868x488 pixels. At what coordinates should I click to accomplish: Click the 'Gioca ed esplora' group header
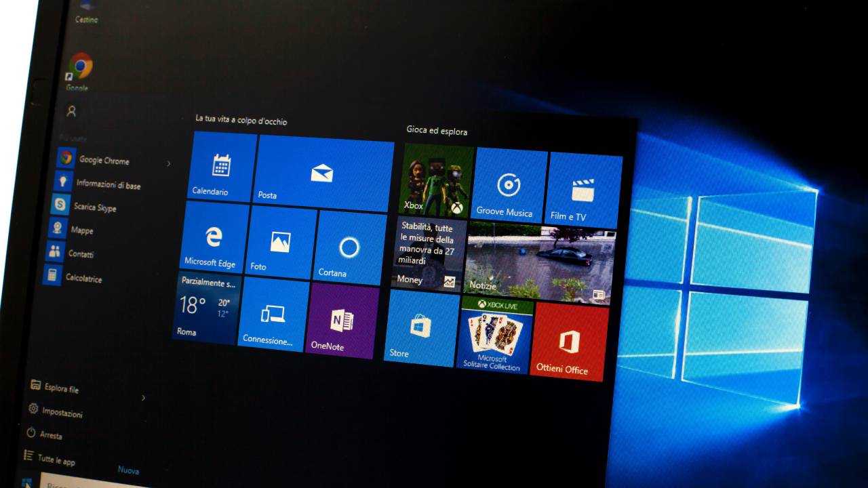[x=437, y=130]
